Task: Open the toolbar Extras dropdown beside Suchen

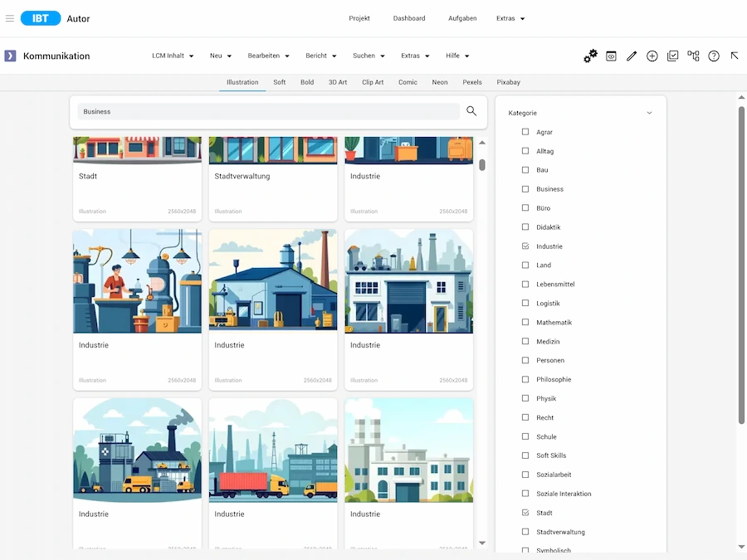Action: pos(415,56)
